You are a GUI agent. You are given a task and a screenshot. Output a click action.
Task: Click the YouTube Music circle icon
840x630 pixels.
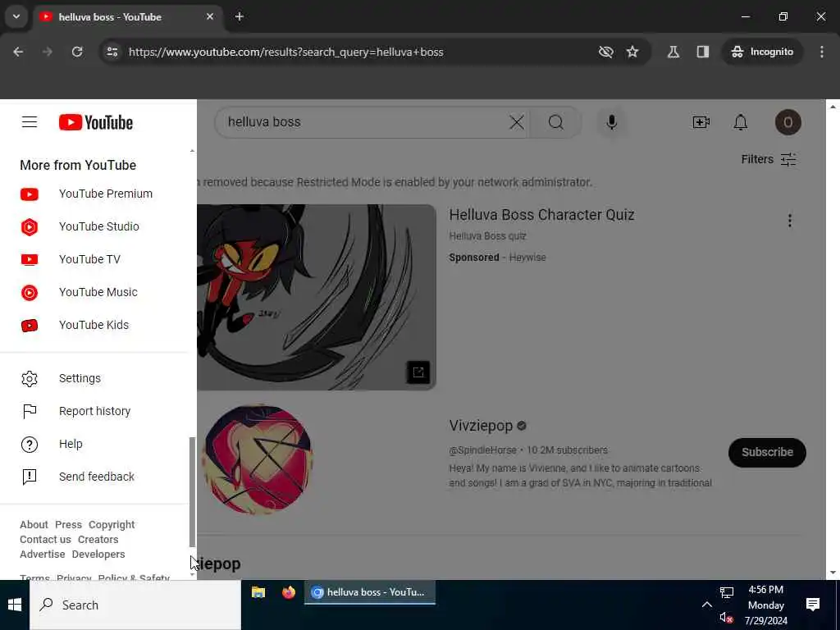[x=30, y=293]
